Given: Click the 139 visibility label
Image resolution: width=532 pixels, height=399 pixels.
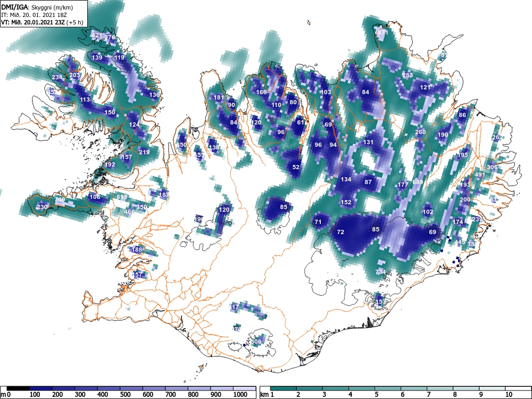Looking at the screenshot, I should 97,57.
